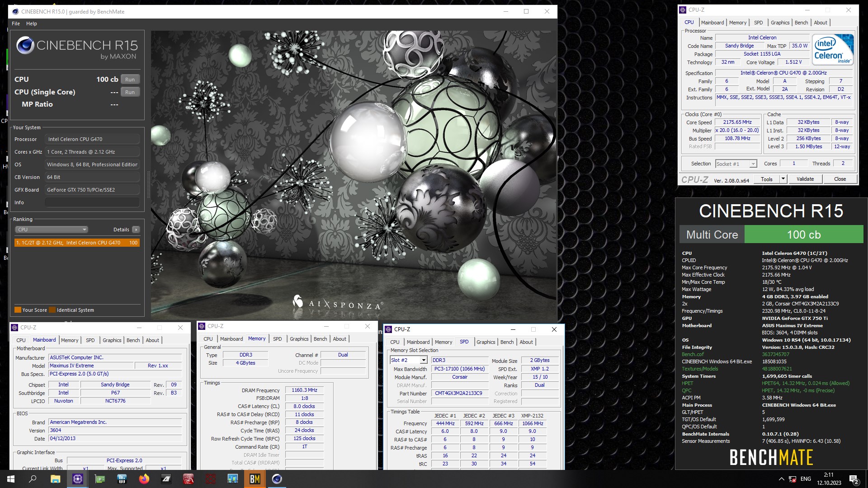Select the Celeron G470 ranking entry
The image size is (868, 488).
pyautogui.click(x=77, y=243)
